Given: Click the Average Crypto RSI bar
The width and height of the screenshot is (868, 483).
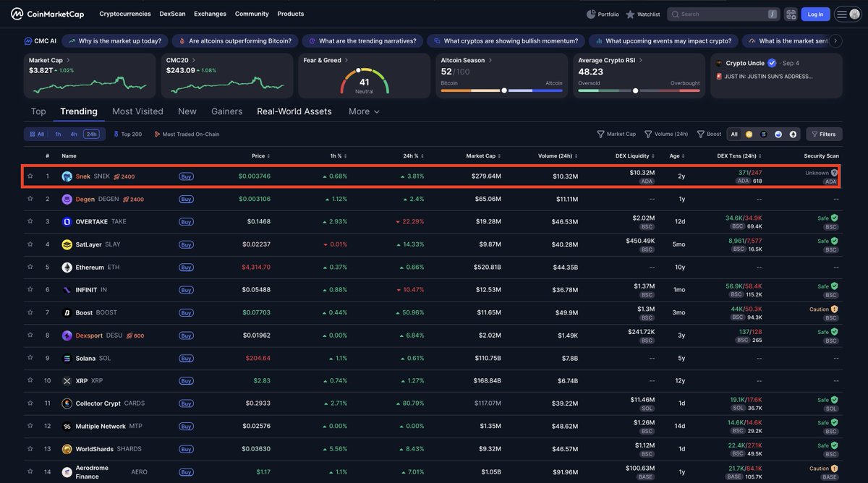Looking at the screenshot, I should click(639, 91).
